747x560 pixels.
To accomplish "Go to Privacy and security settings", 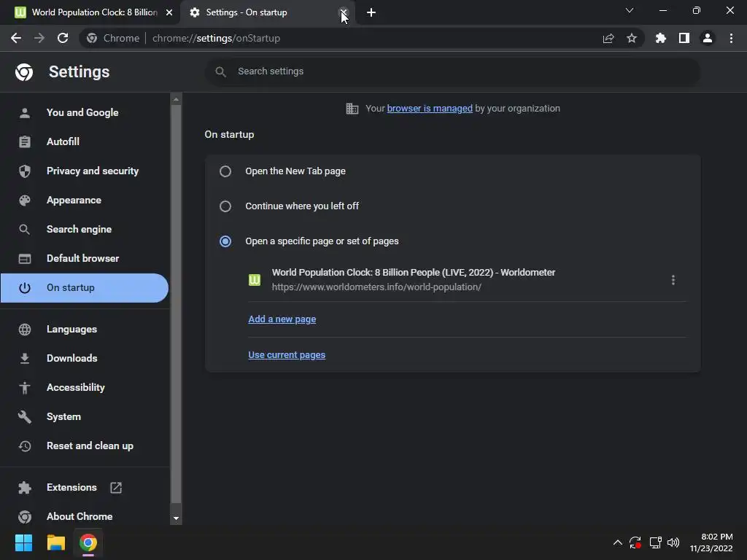I will coord(85,171).
